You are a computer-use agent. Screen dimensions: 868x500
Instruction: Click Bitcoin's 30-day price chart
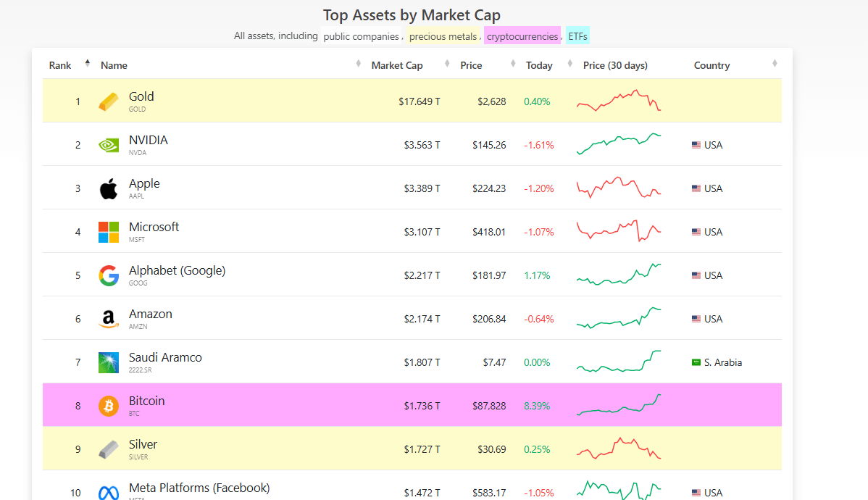click(x=619, y=405)
